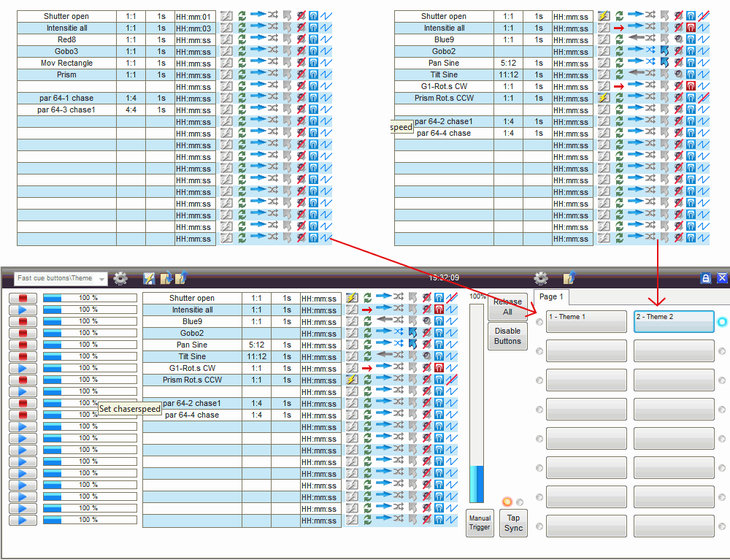Click the folder icon with the blue down arrow
Screen dimensions: 730x560
pos(166,278)
